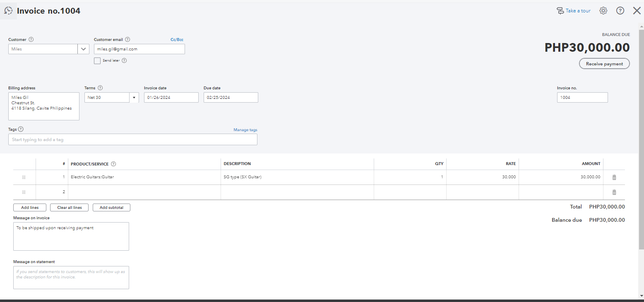Click help icon beside Send later
Image resolution: width=644 pixels, height=302 pixels.
(x=124, y=60)
